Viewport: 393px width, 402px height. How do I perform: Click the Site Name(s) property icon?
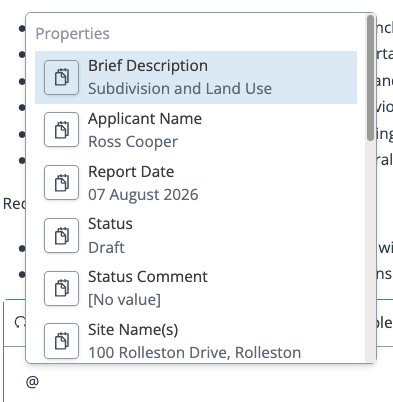pos(62,341)
